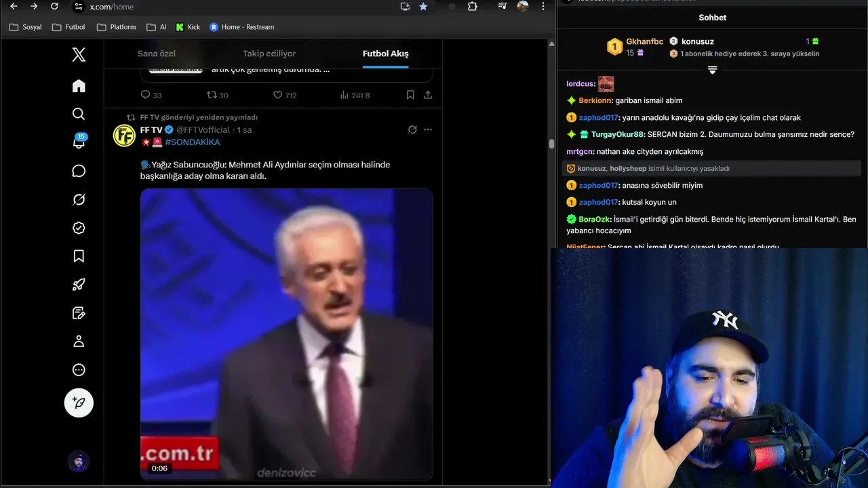Open the @FFTVofficial handle link
Screen dimensions: 868x488
coord(203,129)
